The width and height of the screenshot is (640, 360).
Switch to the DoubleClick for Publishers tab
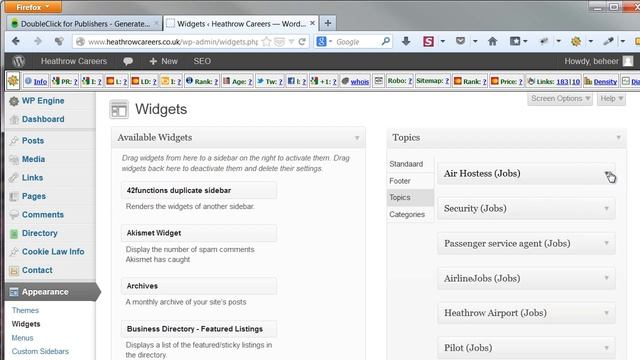(x=84, y=24)
